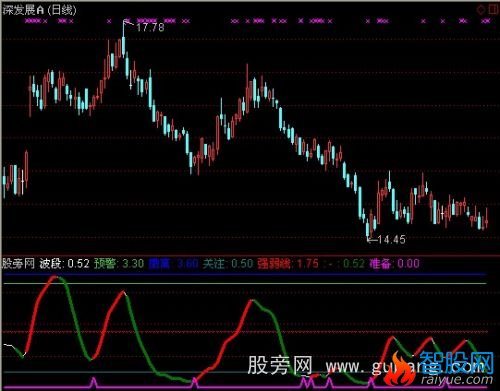Select the red 强弱线: 1.75 value
Image resolution: width=500 pixels, height=391 pixels.
coord(288,263)
